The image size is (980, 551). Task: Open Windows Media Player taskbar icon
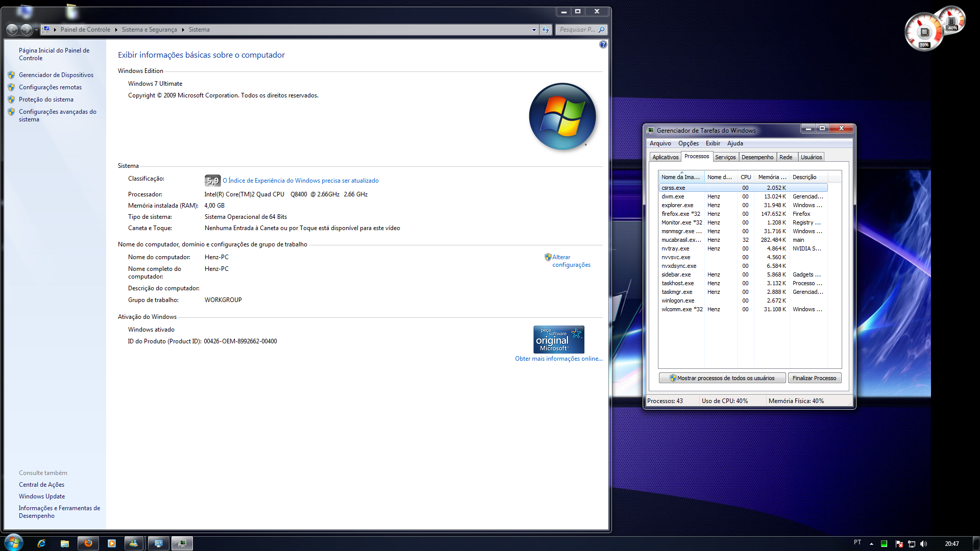[111, 543]
